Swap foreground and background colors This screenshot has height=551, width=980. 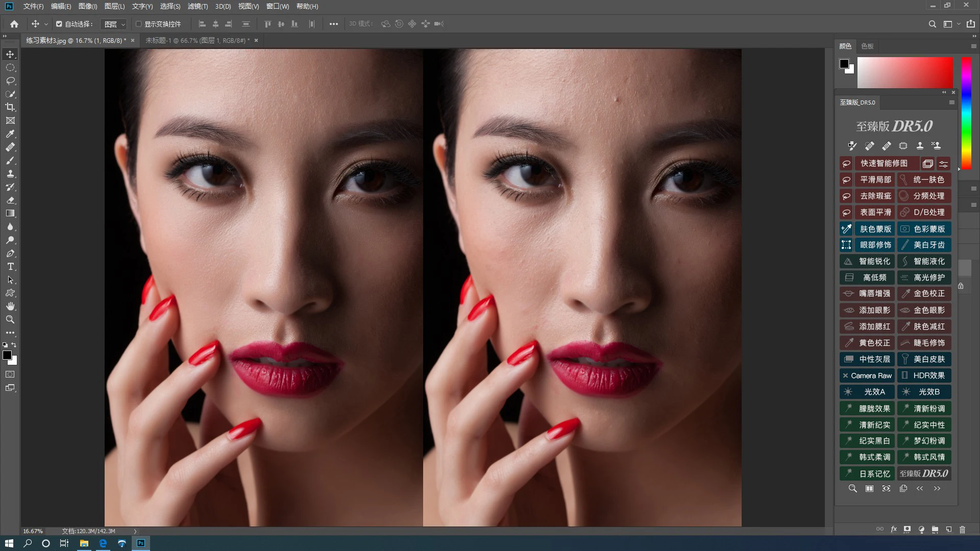(14, 345)
